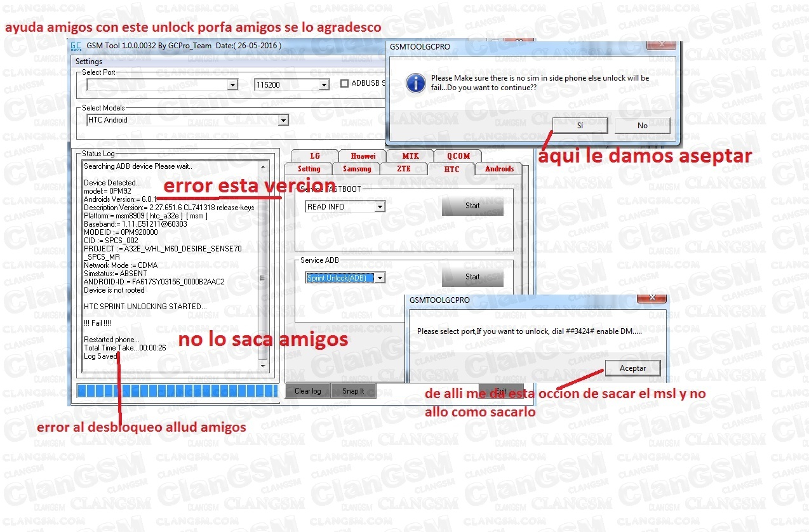Viewport: 809px width, 532px height.
Task: Select the 'Searching ADB device Please wait..' line
Action: click(x=138, y=166)
